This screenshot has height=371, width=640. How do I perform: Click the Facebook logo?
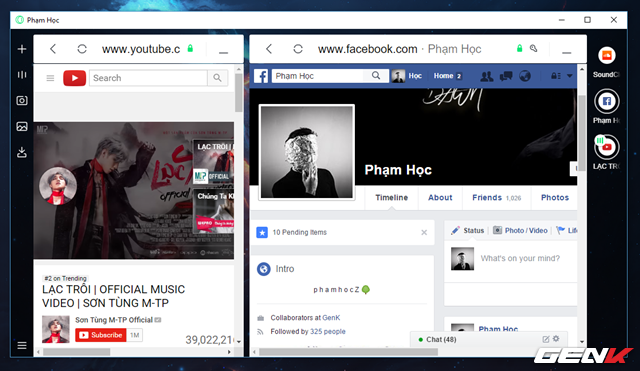[x=261, y=76]
